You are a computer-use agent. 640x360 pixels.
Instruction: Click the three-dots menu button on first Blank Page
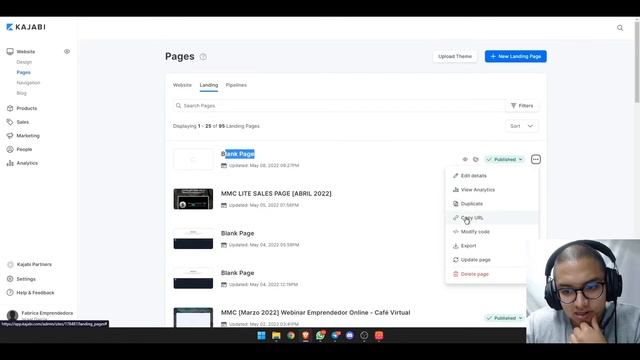click(x=536, y=159)
